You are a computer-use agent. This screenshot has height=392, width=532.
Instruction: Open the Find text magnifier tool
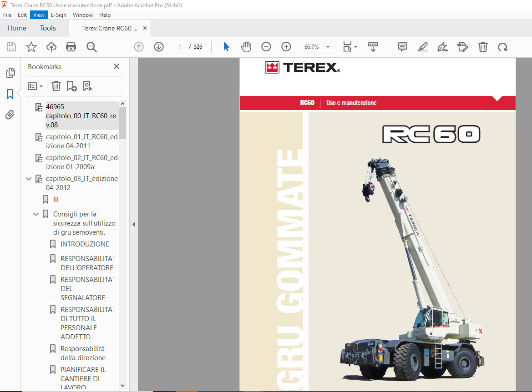(x=91, y=47)
